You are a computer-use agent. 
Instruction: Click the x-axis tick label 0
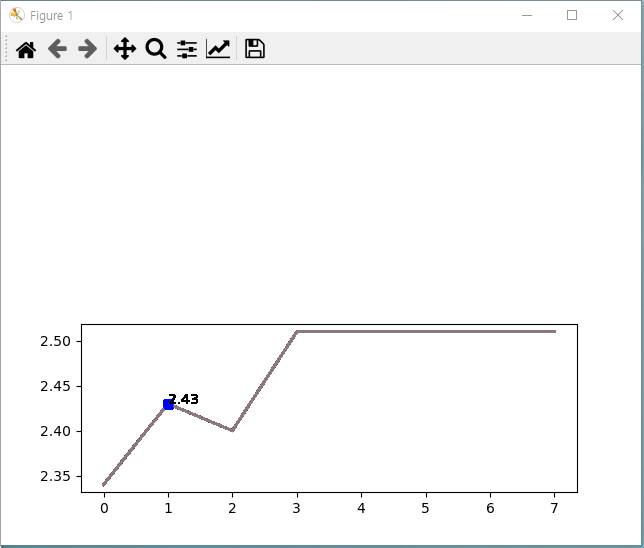[104, 509]
